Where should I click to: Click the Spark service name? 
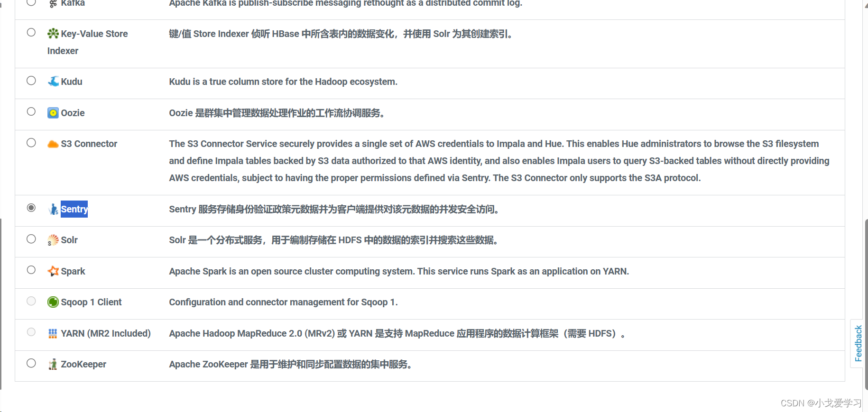[73, 271]
